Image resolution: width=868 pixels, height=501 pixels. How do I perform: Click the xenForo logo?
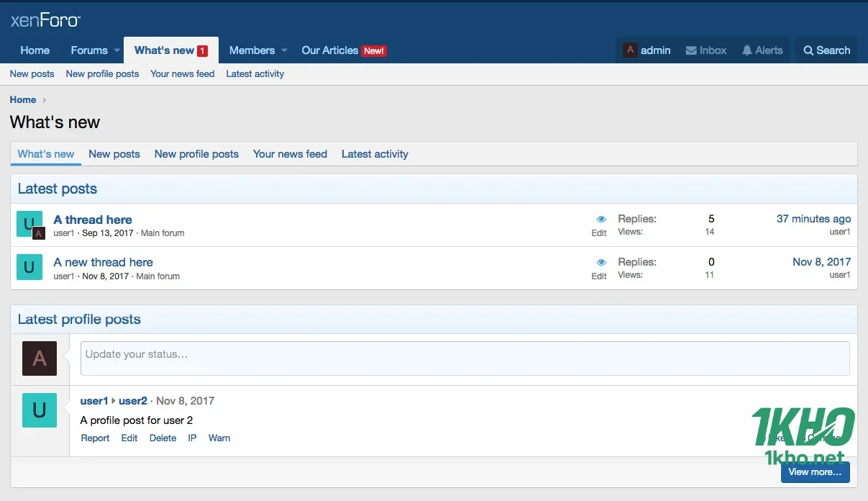tap(45, 20)
